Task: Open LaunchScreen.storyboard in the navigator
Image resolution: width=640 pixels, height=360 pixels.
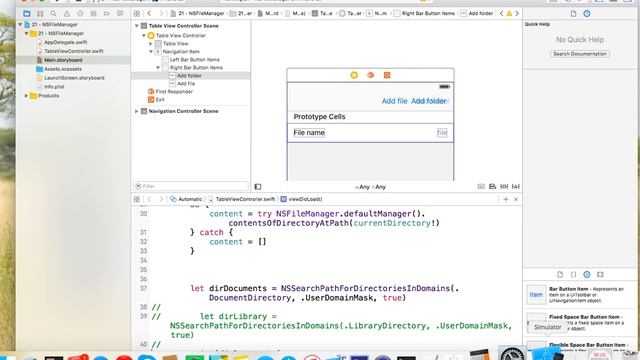Action: point(74,78)
